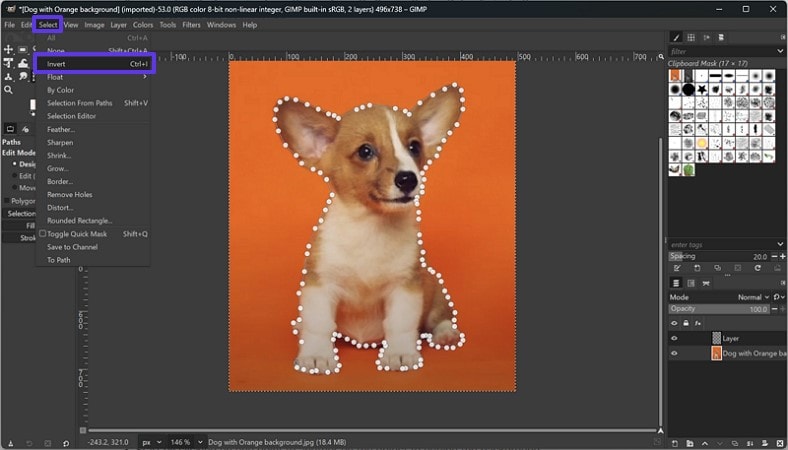The image size is (788, 450).
Task: Increase Spacing with plus button
Action: [782, 256]
